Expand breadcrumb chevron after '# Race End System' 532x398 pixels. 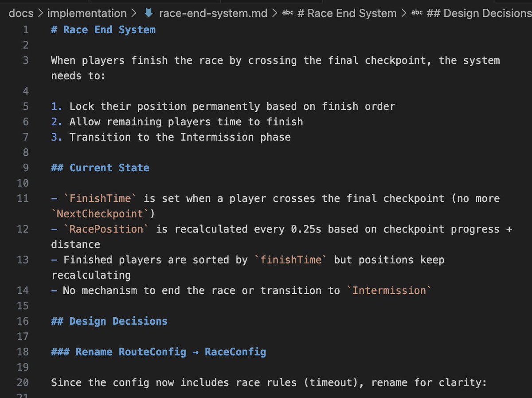pos(404,13)
